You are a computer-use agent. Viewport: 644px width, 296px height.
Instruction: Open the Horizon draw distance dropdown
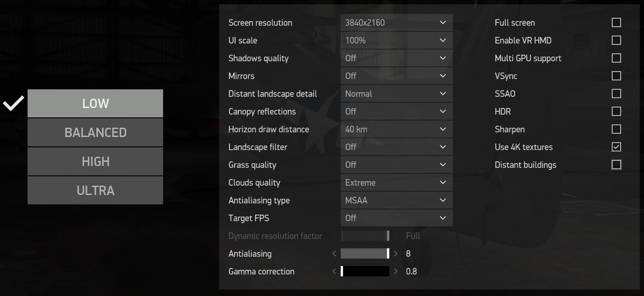pyautogui.click(x=397, y=129)
